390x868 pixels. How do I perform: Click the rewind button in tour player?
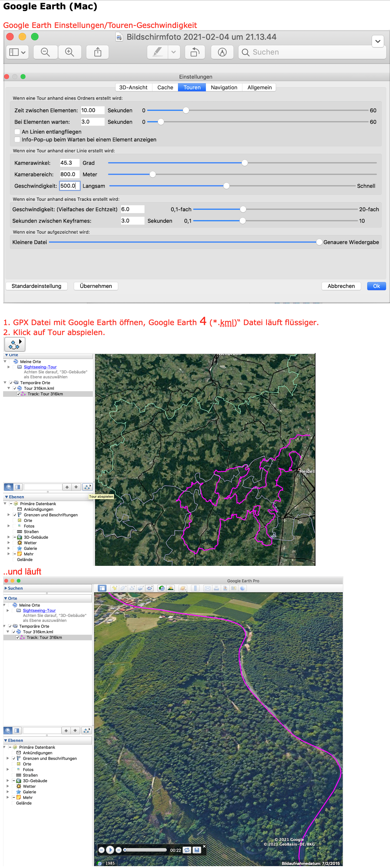point(102,850)
